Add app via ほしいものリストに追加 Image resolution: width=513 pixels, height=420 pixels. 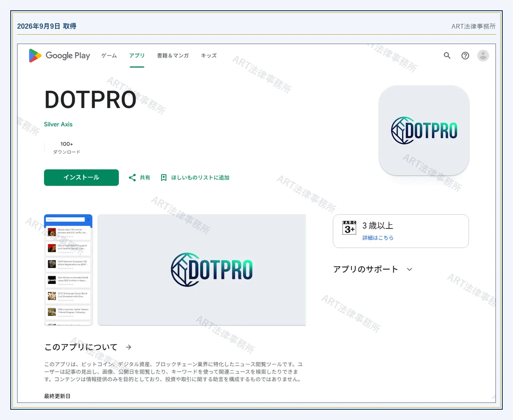[x=200, y=177]
